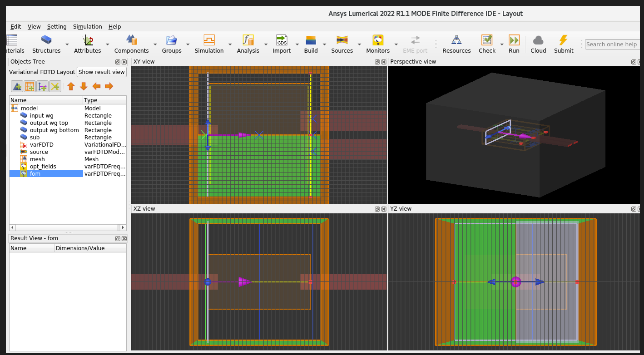This screenshot has height=355, width=644.
Task: Click the yellow crossed-lines icon in Objects Tree
Action: tap(55, 86)
